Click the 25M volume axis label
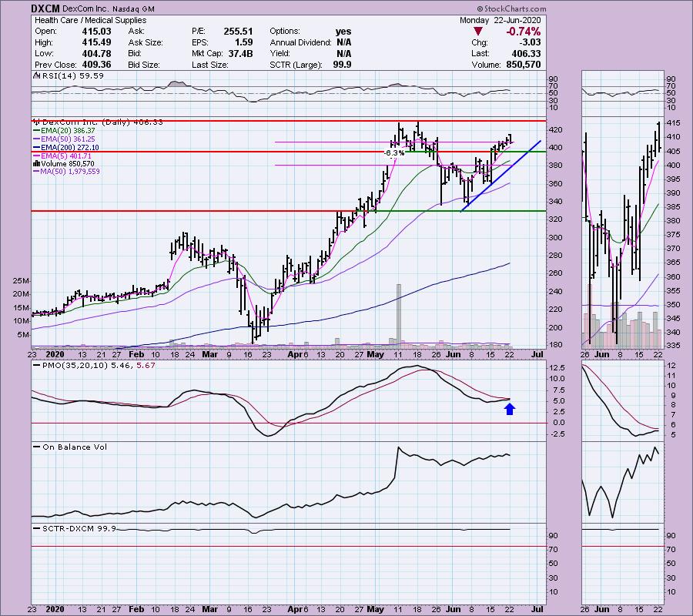 [x=22, y=281]
